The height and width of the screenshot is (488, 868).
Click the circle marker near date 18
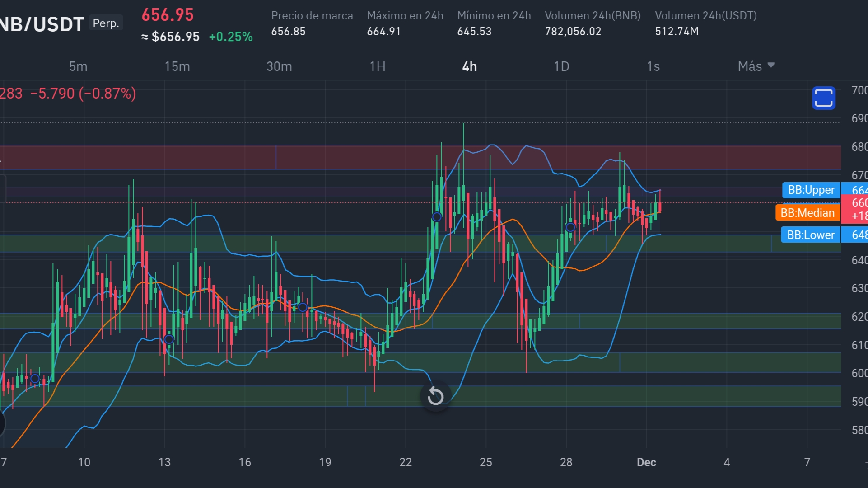[x=303, y=308]
